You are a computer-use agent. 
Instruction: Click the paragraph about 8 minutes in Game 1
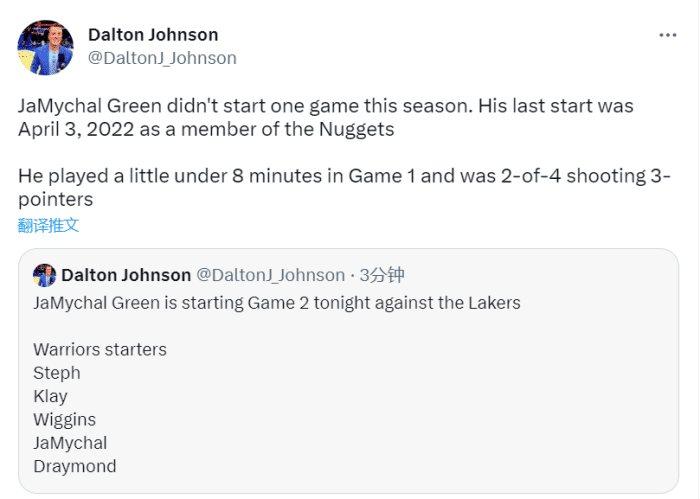(344, 187)
